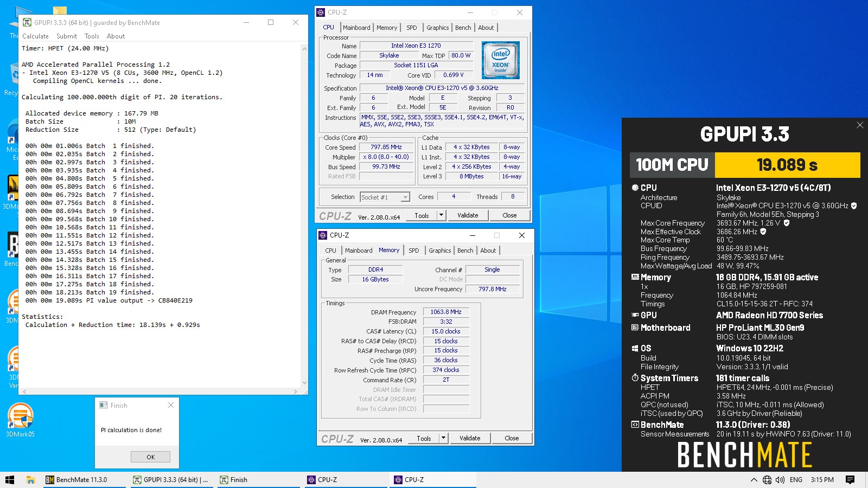
Task: Click the Intel Xeon logo in CPU-Z
Action: tap(501, 60)
